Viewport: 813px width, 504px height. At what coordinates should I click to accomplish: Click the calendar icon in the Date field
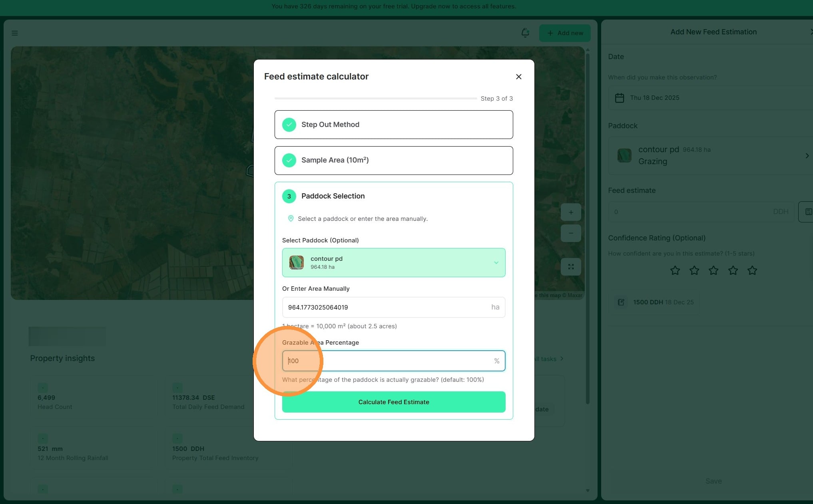pyautogui.click(x=619, y=98)
